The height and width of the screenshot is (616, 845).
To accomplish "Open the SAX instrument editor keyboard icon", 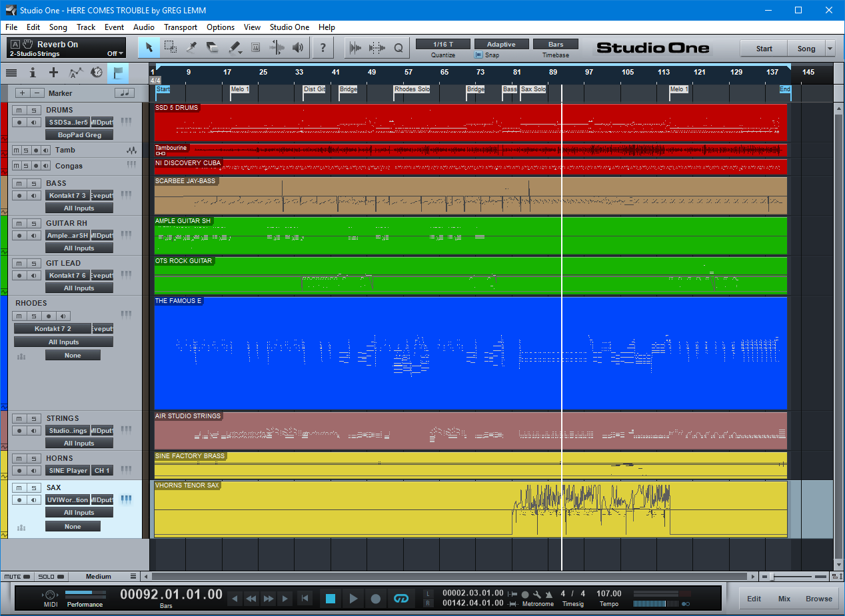I will (x=126, y=499).
